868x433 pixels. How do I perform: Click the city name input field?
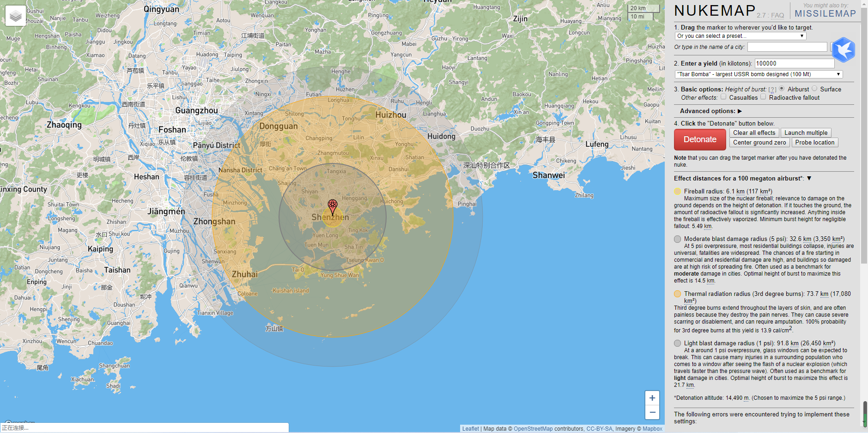[787, 47]
